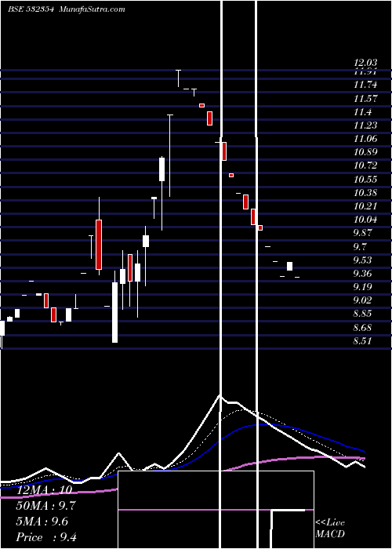Image resolution: width=392 pixels, height=549 pixels.
Task: Click the tall red candle near 10.04
Action: (99, 245)
